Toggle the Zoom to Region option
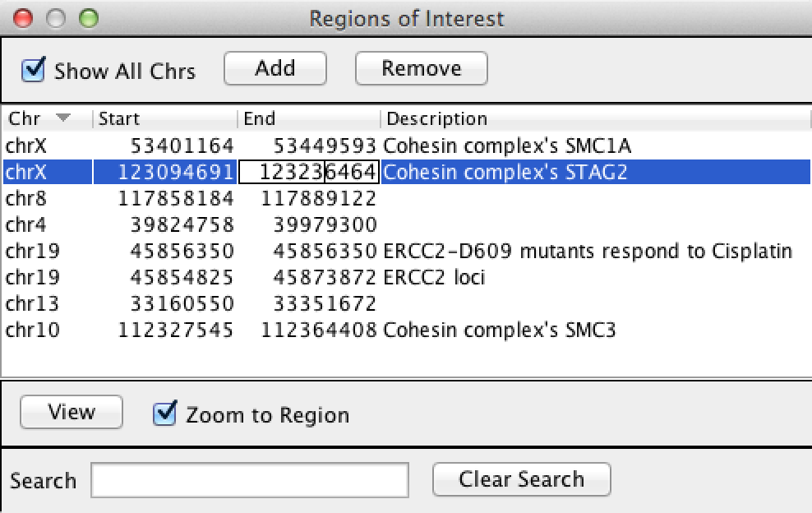The width and height of the screenshot is (812, 513). click(x=165, y=415)
